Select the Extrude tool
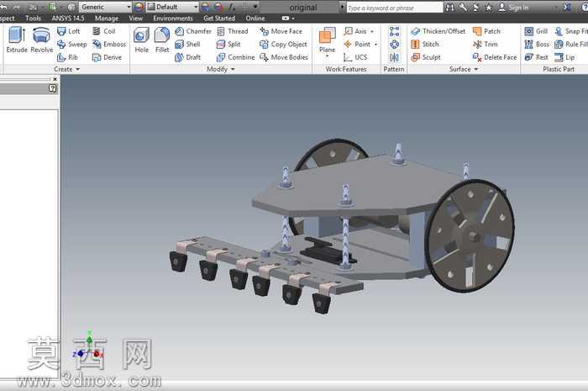Viewport: 588px width, 391px height. click(17, 40)
